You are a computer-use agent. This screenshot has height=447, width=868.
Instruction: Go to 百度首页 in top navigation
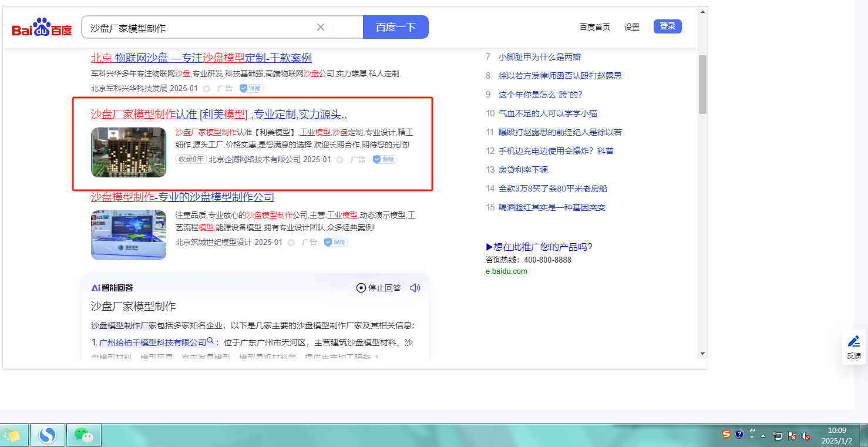point(594,27)
